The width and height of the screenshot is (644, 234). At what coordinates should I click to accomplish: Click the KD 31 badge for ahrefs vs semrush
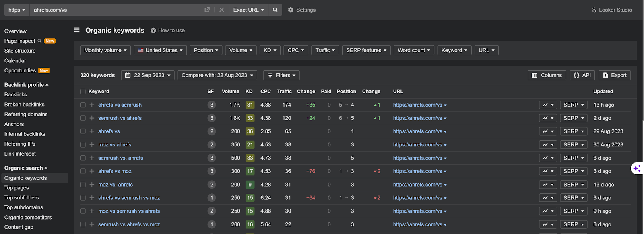point(250,105)
